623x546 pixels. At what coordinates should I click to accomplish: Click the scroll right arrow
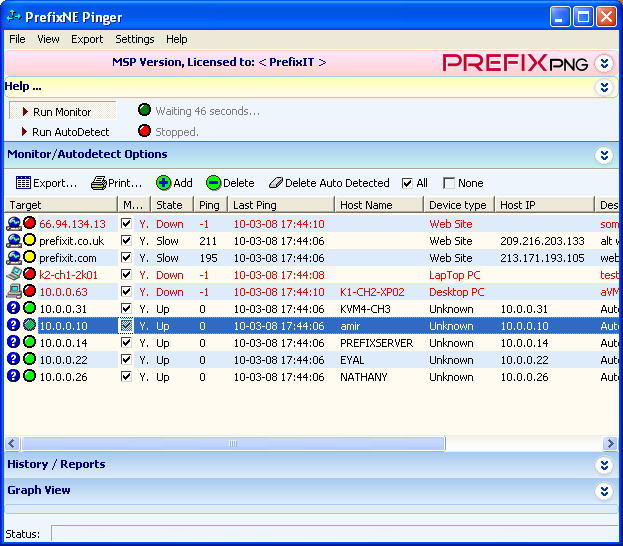tap(609, 443)
